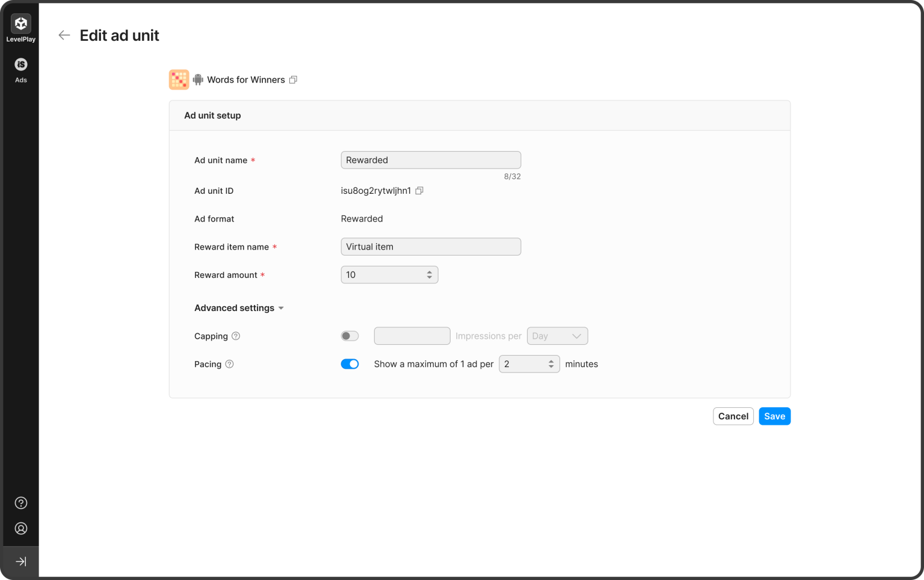Copy the Ad unit ID with the copy icon
The height and width of the screenshot is (580, 924).
[419, 190]
